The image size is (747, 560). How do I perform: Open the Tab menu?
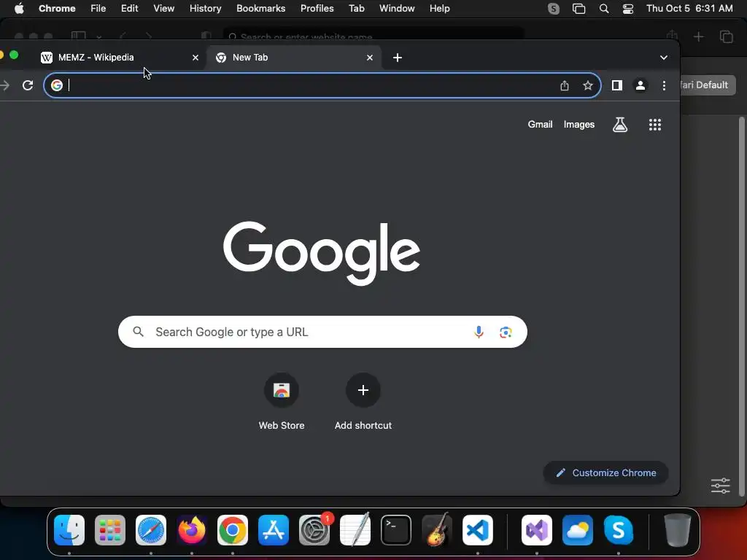[x=356, y=9]
